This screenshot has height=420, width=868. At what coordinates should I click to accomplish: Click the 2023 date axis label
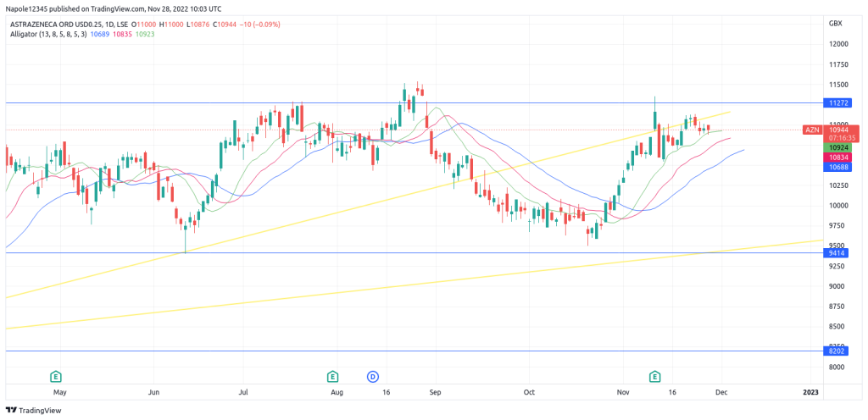[810, 392]
